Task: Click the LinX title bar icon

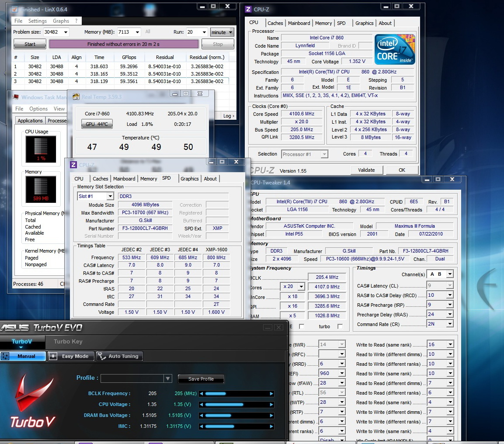Action: point(14,9)
